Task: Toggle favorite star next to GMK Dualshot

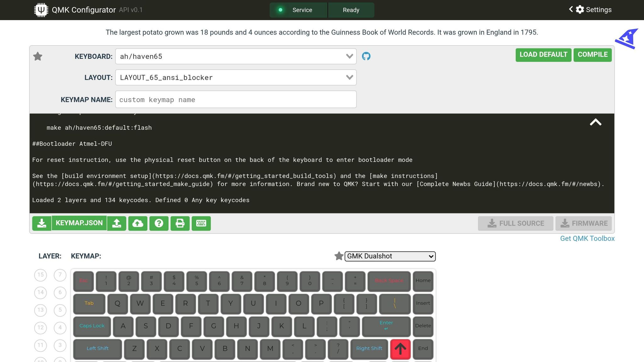Action: [x=339, y=256]
